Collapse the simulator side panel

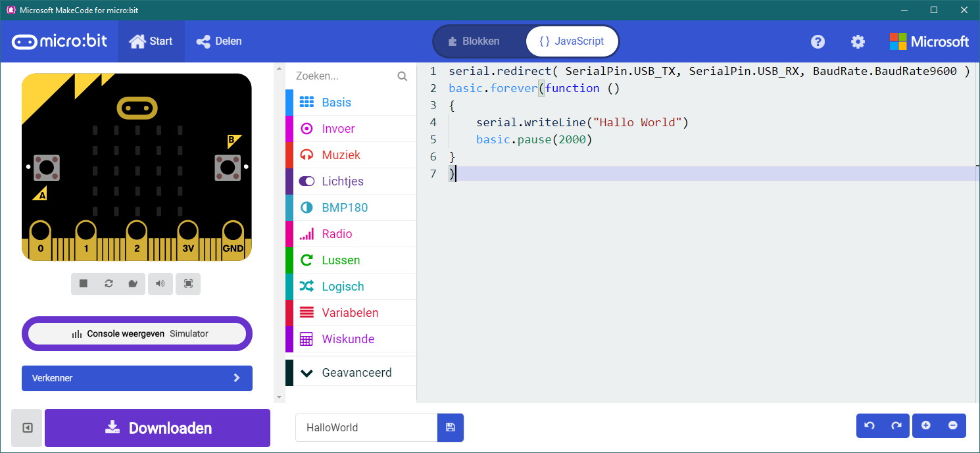(x=27, y=428)
